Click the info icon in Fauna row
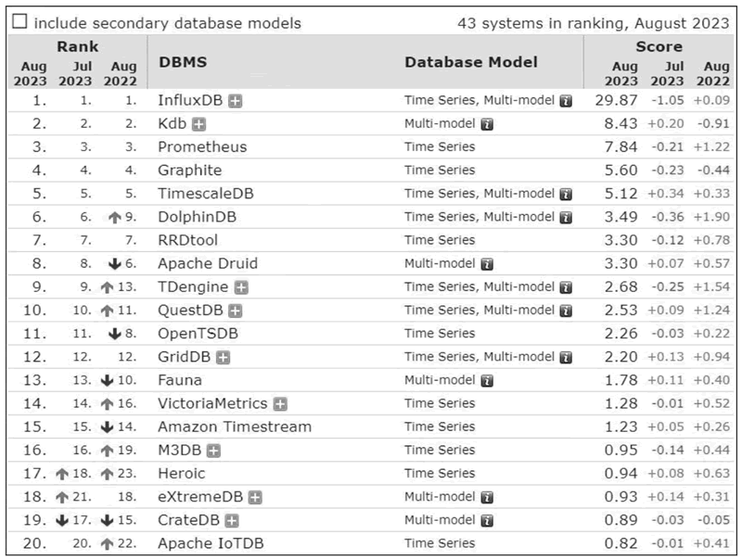Image resolution: width=742 pixels, height=560 pixels. [487, 380]
